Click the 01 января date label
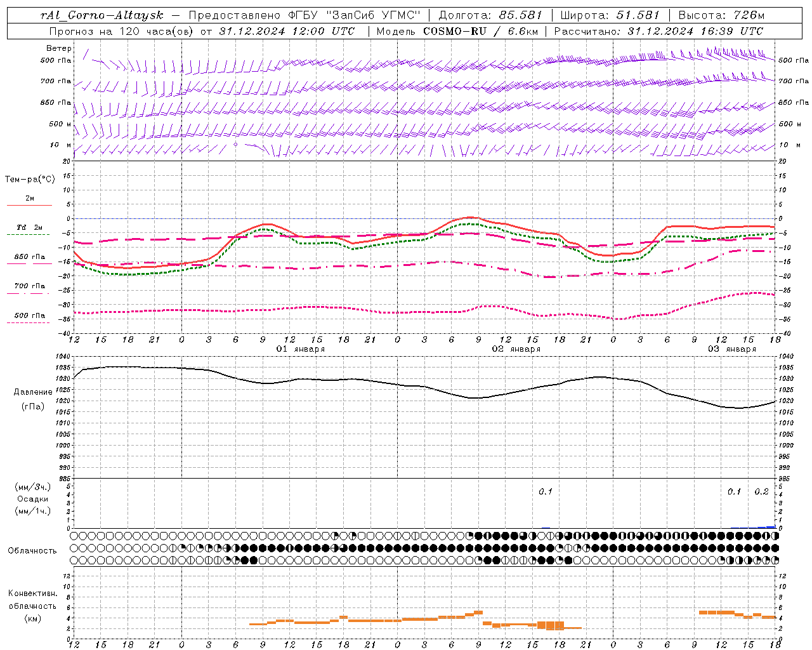 click(x=301, y=349)
